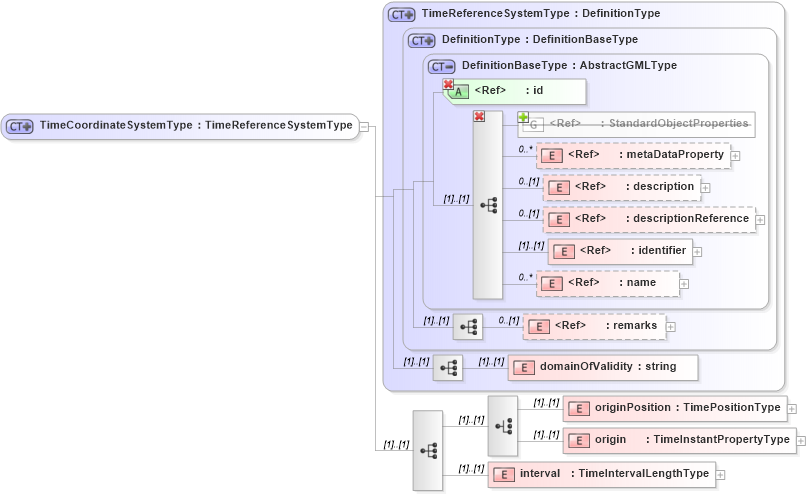806x495 pixels.
Task: Expand the description element
Action: click(x=706, y=188)
